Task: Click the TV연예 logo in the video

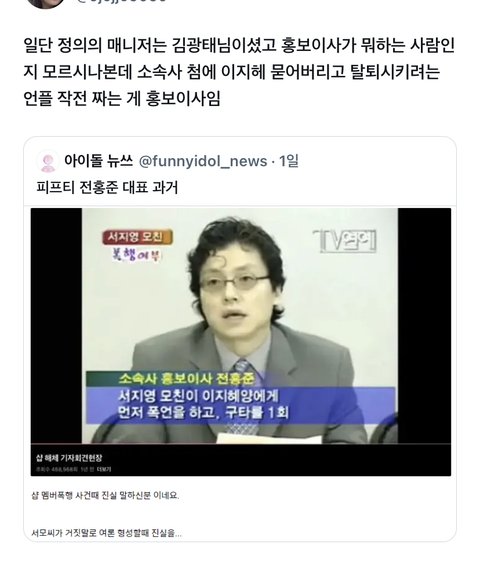Action: click(345, 241)
